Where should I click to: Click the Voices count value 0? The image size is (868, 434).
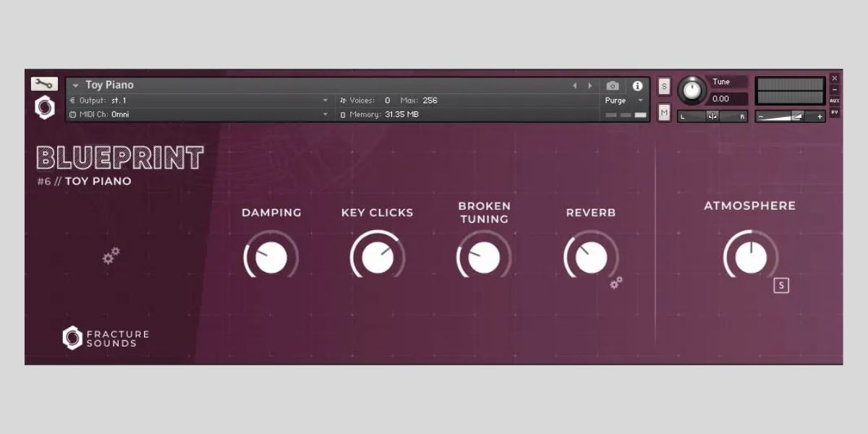pyautogui.click(x=388, y=101)
